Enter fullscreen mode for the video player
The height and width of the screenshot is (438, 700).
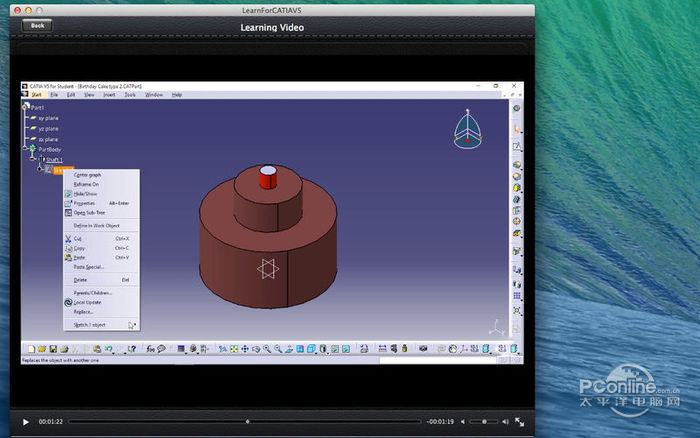[519, 421]
